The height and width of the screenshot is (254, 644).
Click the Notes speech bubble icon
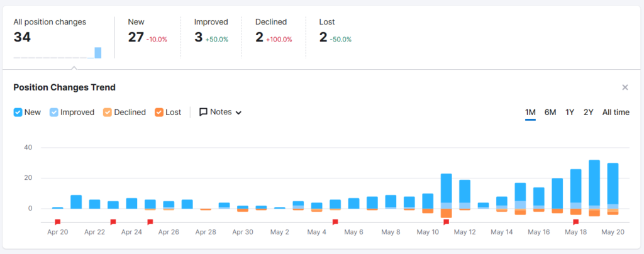[203, 113]
